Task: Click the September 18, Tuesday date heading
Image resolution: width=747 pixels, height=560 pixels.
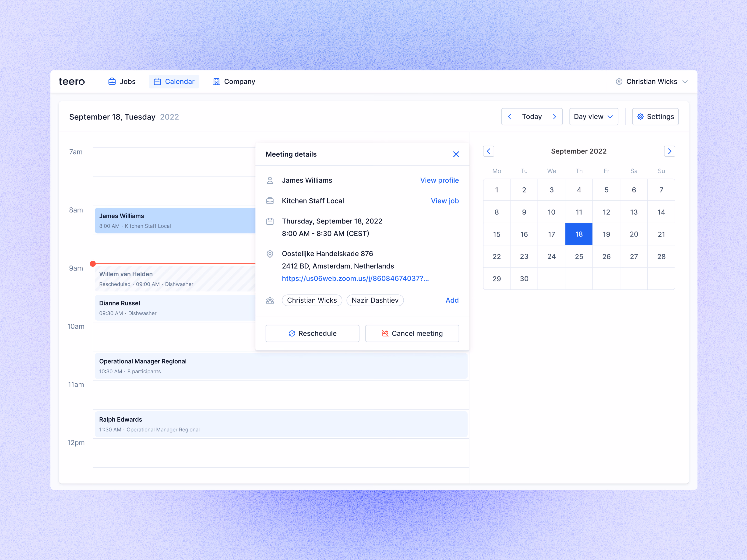Action: [112, 117]
